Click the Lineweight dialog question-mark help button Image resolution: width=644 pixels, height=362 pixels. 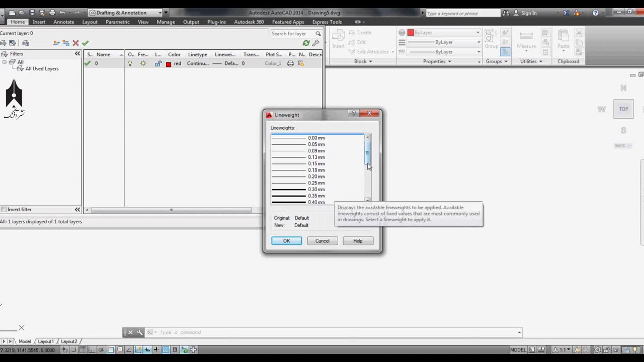click(x=354, y=114)
